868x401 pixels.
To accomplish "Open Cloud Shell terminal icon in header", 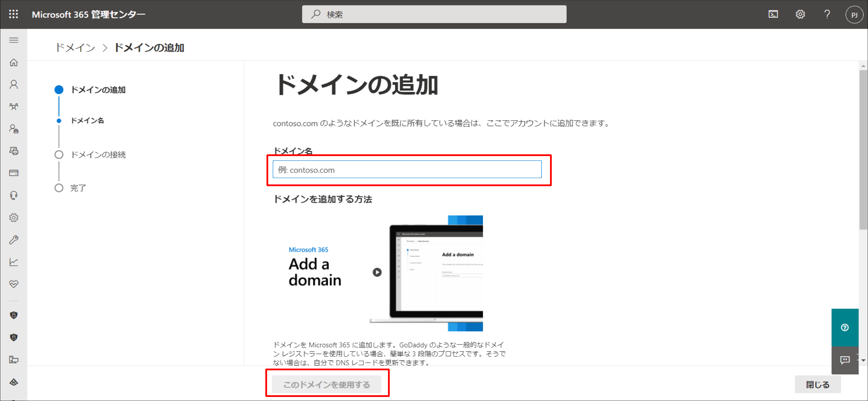I will pos(773,14).
